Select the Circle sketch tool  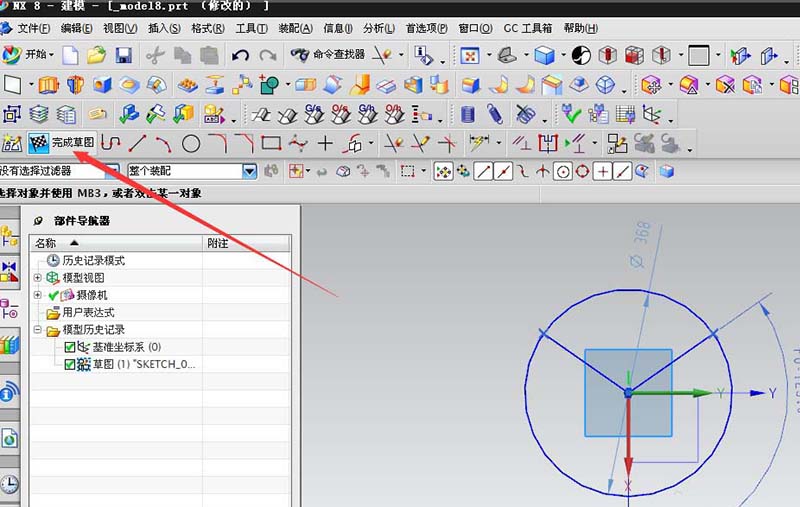190,144
